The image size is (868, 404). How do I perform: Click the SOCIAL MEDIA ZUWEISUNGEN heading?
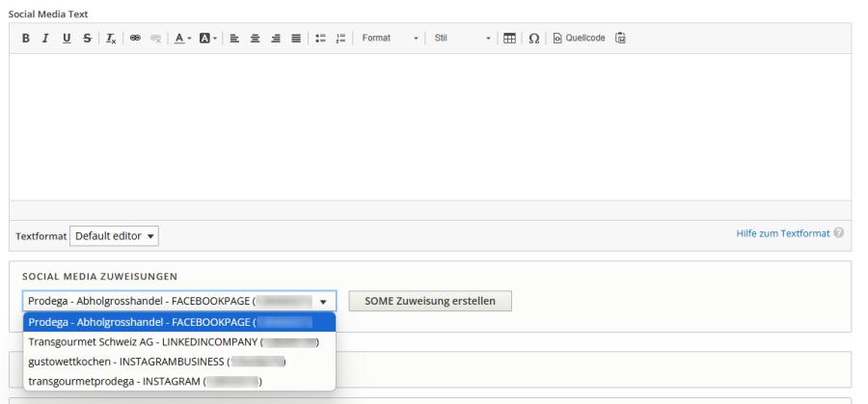point(99,276)
